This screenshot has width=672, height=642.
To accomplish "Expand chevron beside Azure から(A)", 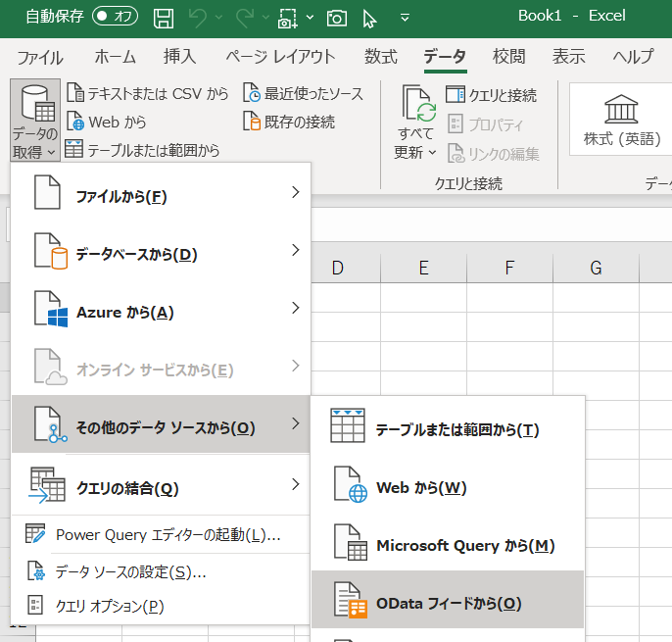I will 295,308.
